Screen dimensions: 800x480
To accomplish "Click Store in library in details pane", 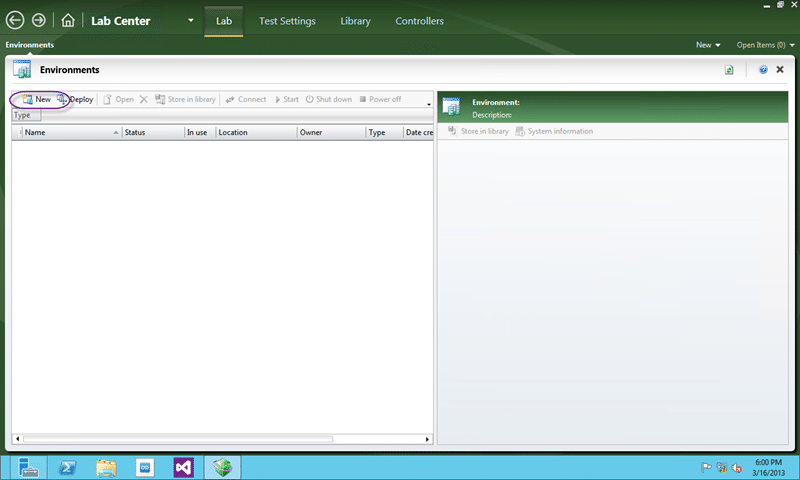I will pyautogui.click(x=478, y=132).
